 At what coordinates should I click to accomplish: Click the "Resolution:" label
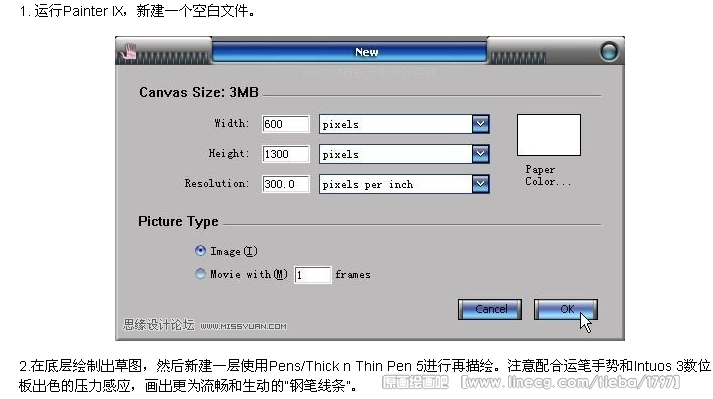tap(217, 184)
